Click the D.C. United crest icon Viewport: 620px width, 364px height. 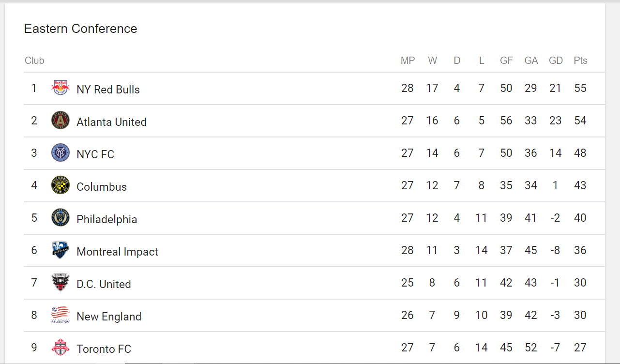click(x=60, y=283)
